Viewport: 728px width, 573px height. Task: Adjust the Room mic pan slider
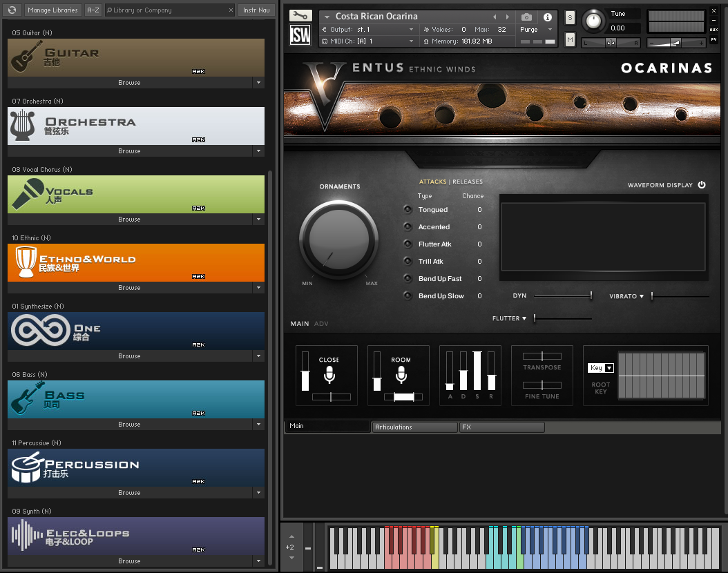tap(403, 397)
